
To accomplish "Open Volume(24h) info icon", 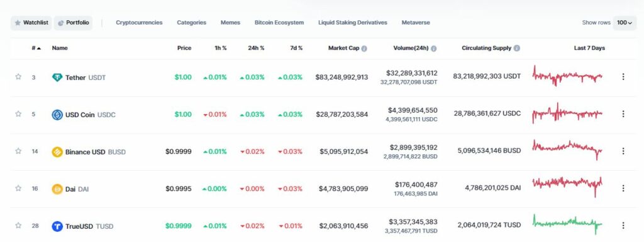I will click(434, 48).
